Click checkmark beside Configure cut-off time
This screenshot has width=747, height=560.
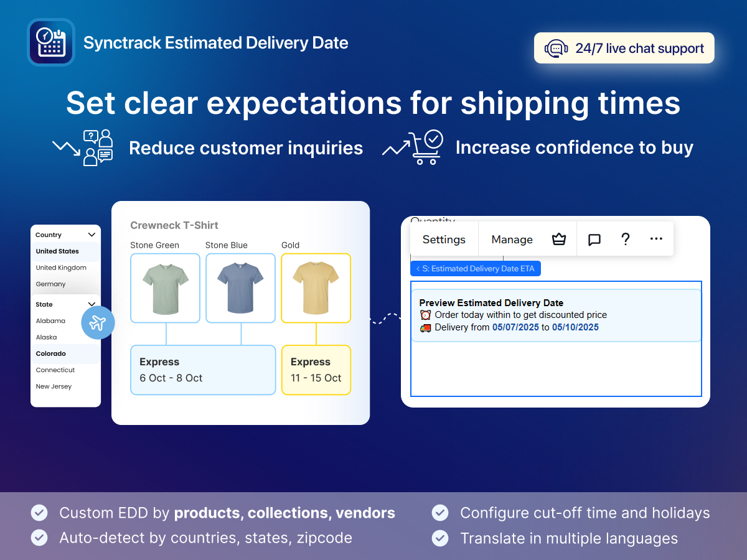[440, 513]
